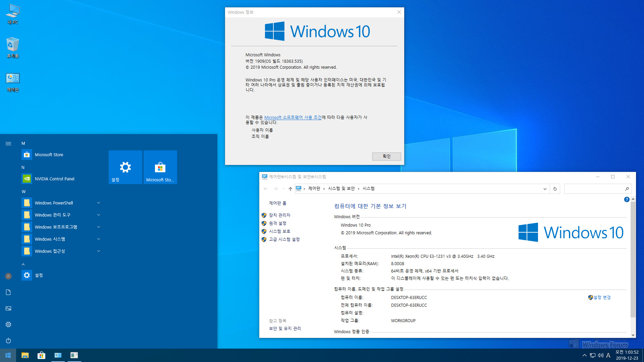Viewport: 644px width, 362px height.
Task: Open Settings gear in Start sidebar
Action: 8,324
